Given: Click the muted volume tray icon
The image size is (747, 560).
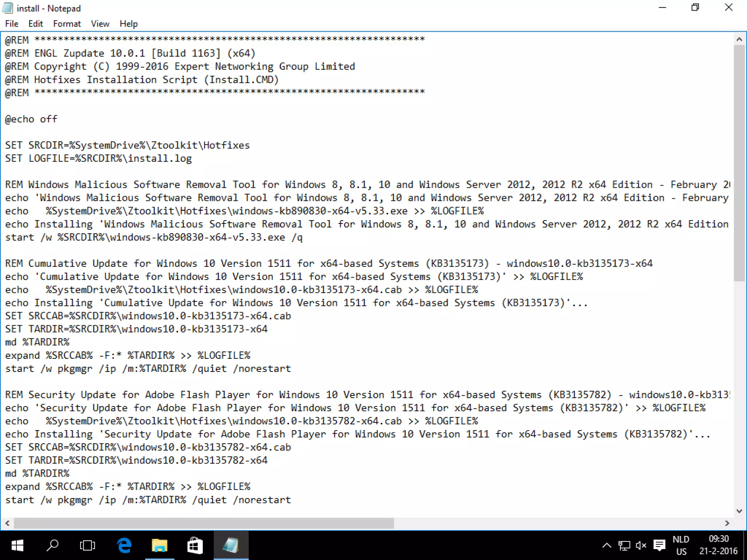Looking at the screenshot, I should [x=641, y=545].
